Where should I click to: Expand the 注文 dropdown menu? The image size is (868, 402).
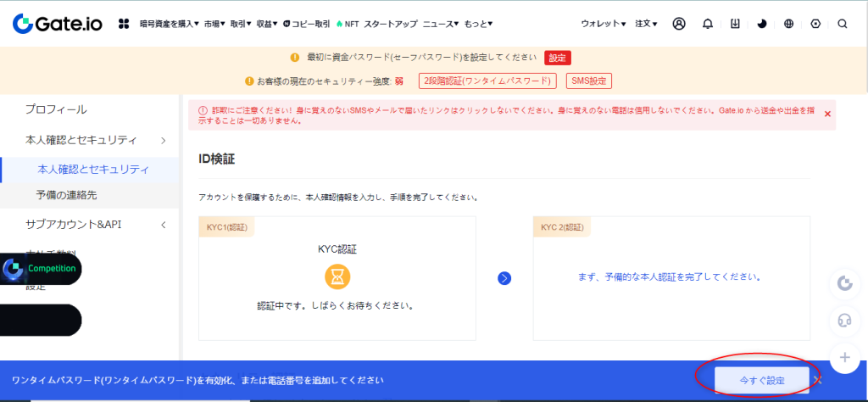(646, 24)
